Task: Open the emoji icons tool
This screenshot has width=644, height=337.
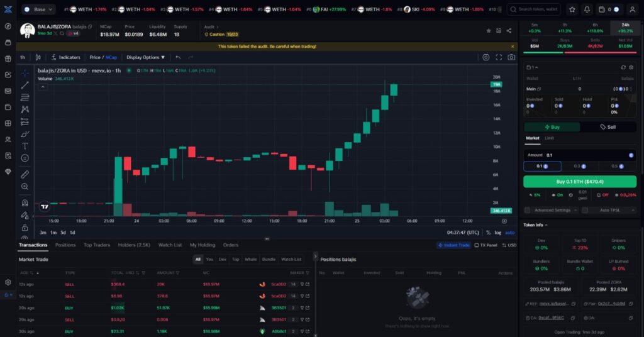Action: 25,158
